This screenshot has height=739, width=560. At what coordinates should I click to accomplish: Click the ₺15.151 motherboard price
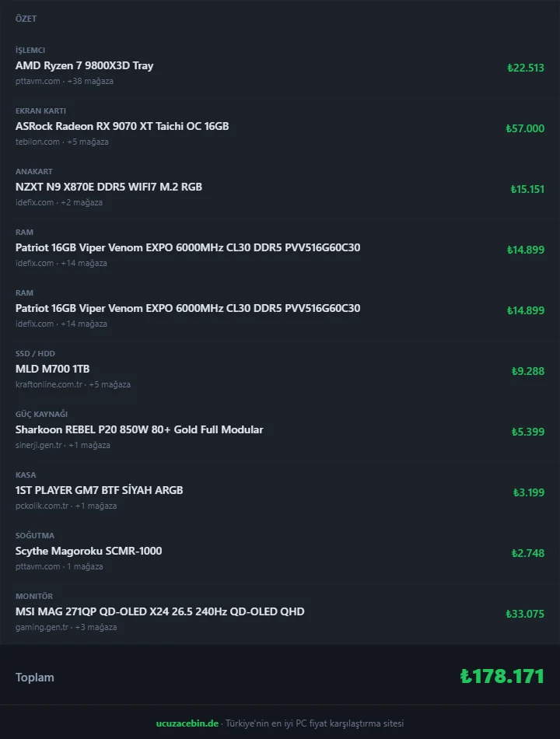click(527, 190)
